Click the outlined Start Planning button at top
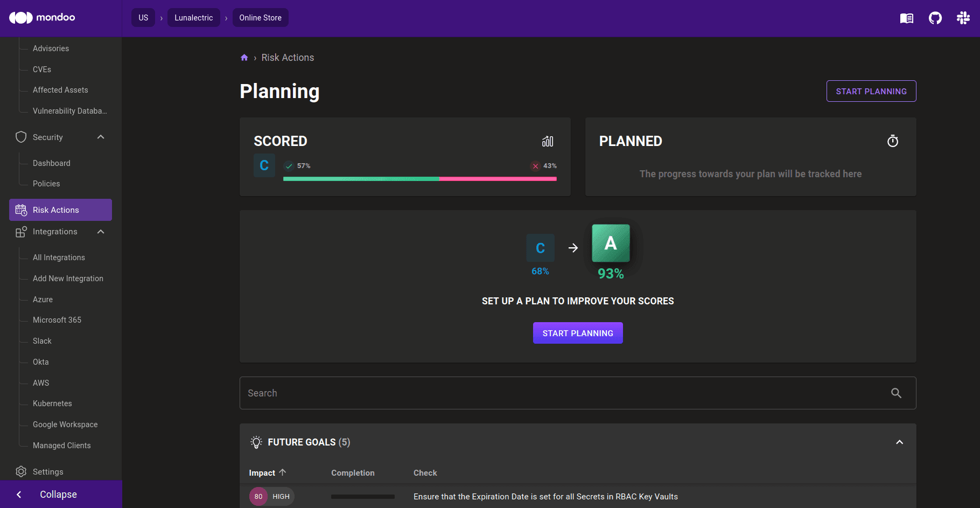 pyautogui.click(x=871, y=92)
